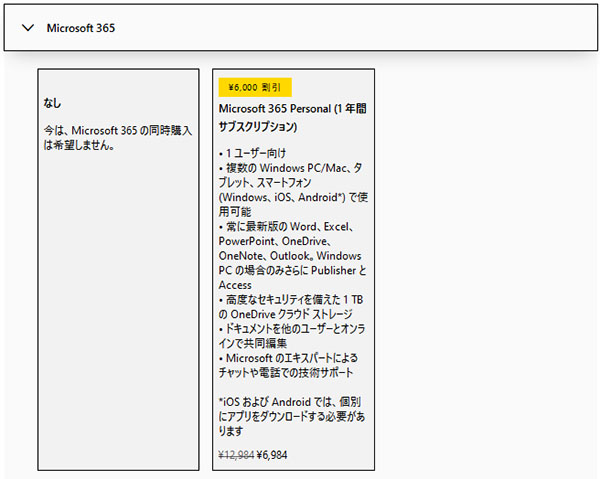
Task: Collapse the Microsoft 365 section chevron
Action: (x=28, y=28)
